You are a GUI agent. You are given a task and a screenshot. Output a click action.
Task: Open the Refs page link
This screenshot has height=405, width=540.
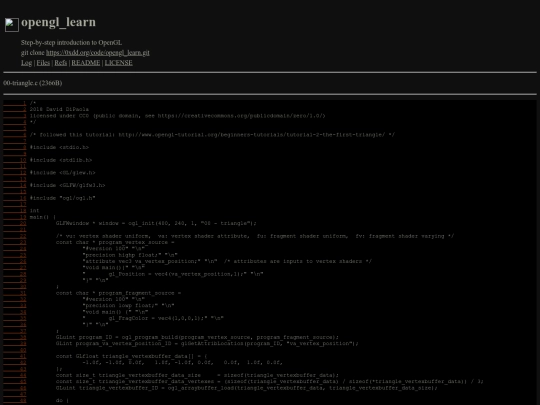(61, 63)
